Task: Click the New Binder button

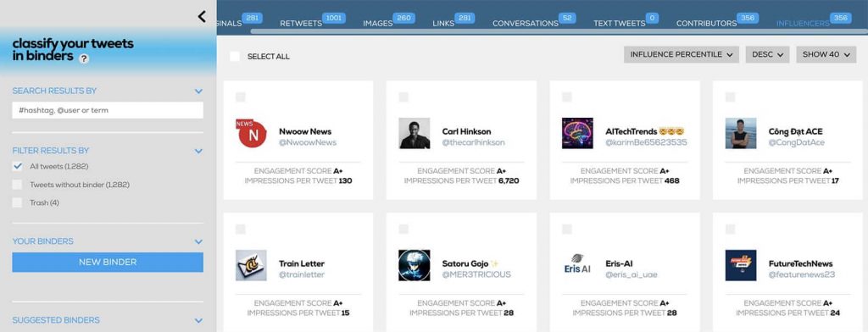Action: 108,263
